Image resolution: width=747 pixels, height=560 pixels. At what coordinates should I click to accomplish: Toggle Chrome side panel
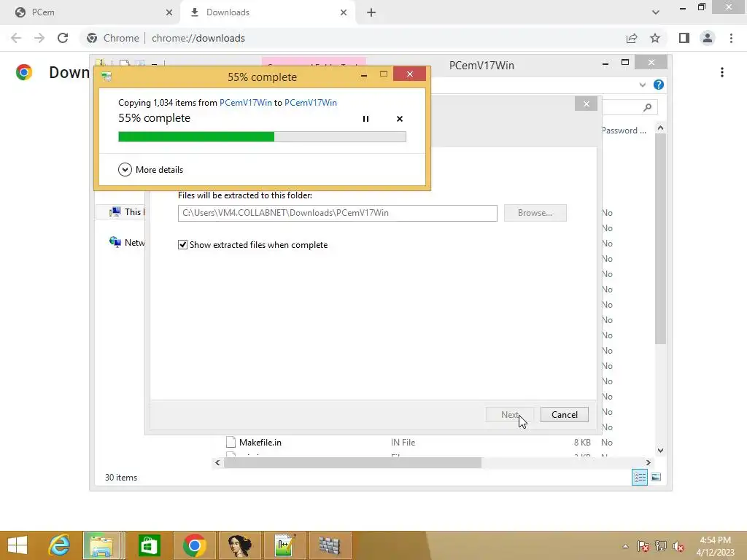click(x=684, y=38)
